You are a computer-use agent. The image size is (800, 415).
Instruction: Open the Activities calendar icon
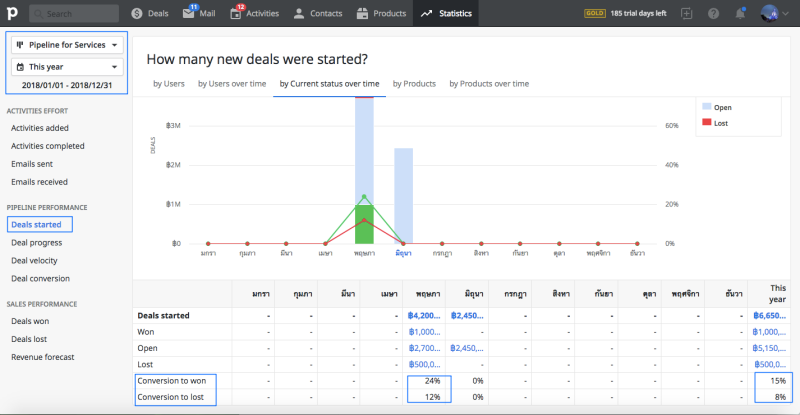[235, 13]
